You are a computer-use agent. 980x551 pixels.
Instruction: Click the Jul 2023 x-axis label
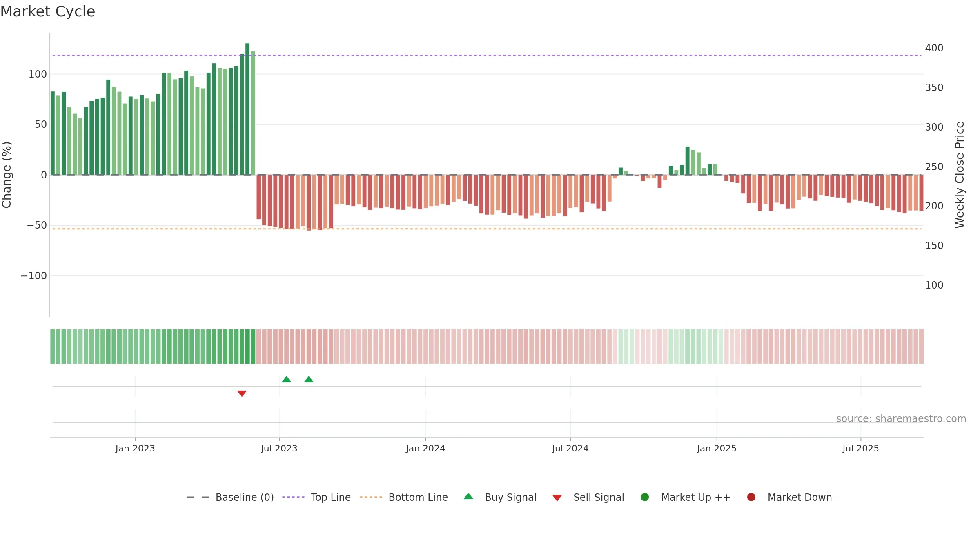click(279, 449)
